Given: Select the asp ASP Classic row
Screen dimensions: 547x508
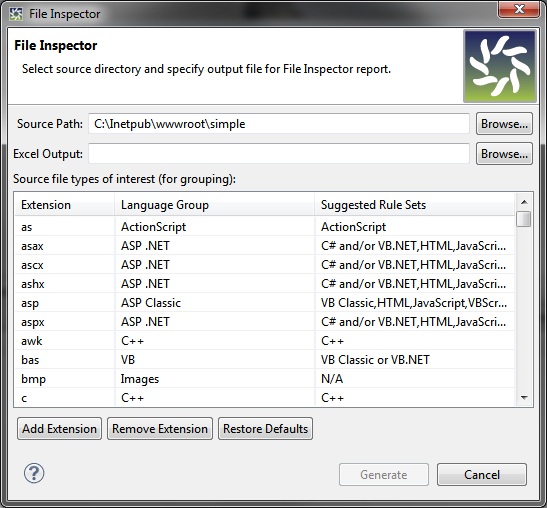Looking at the screenshot, I should [265, 303].
